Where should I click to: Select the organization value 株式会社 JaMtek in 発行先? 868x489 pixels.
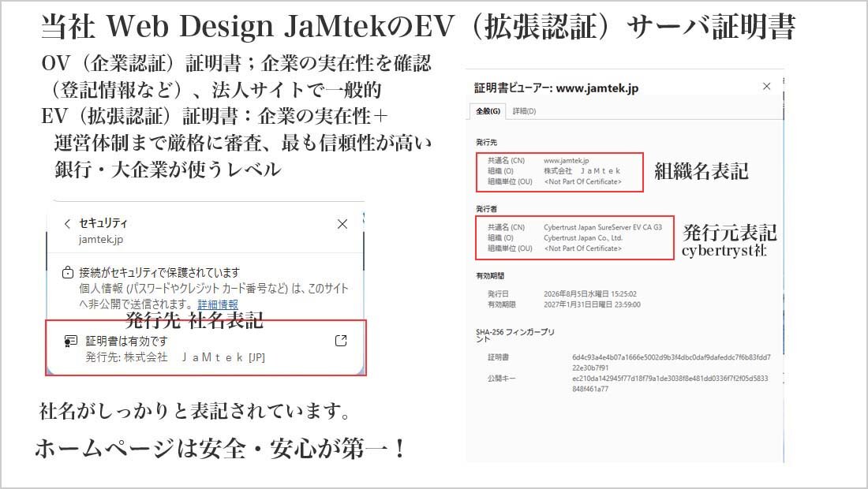pyautogui.click(x=582, y=171)
